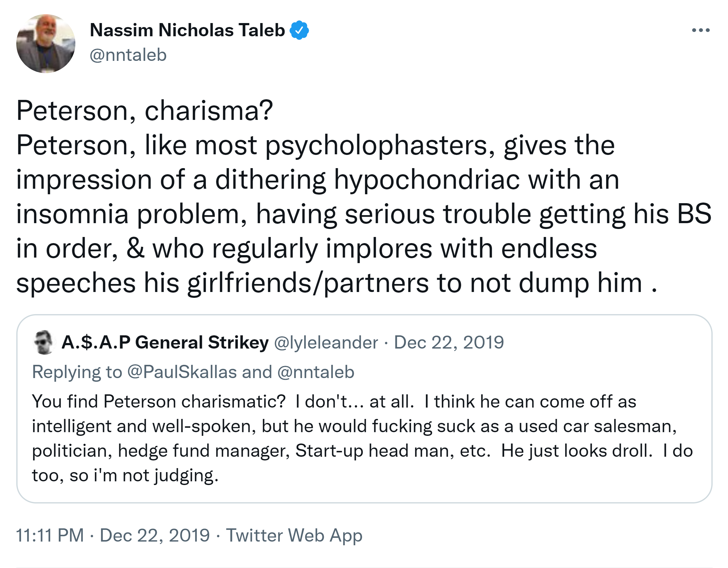Open the three-dot more options menu
The image size is (728, 568).
(x=700, y=30)
